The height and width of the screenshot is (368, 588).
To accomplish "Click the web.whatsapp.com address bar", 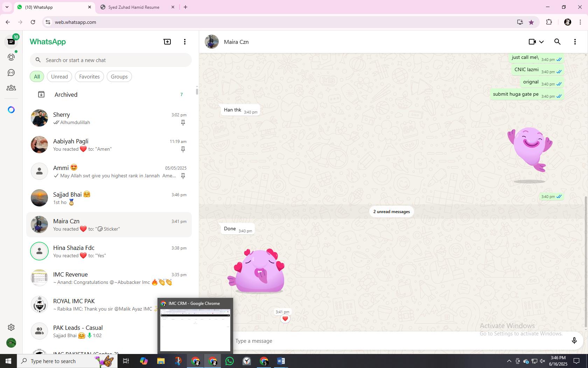I will coord(280,22).
